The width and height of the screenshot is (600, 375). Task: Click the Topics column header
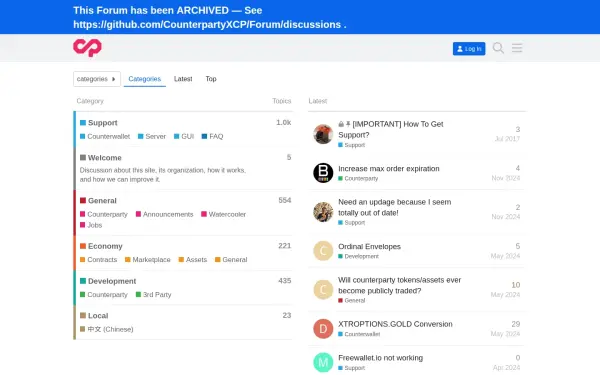282,101
